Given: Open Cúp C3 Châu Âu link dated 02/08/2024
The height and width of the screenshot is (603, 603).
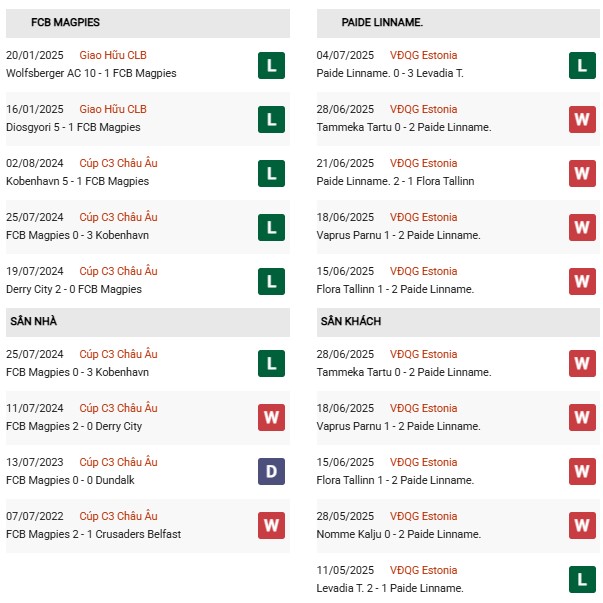Looking at the screenshot, I should [118, 163].
